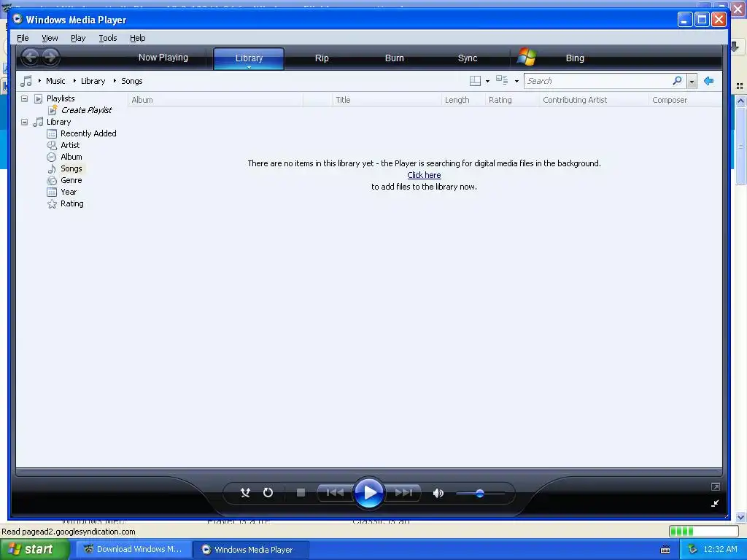The width and height of the screenshot is (747, 560).
Task: Open view options dropdown arrow
Action: click(516, 82)
